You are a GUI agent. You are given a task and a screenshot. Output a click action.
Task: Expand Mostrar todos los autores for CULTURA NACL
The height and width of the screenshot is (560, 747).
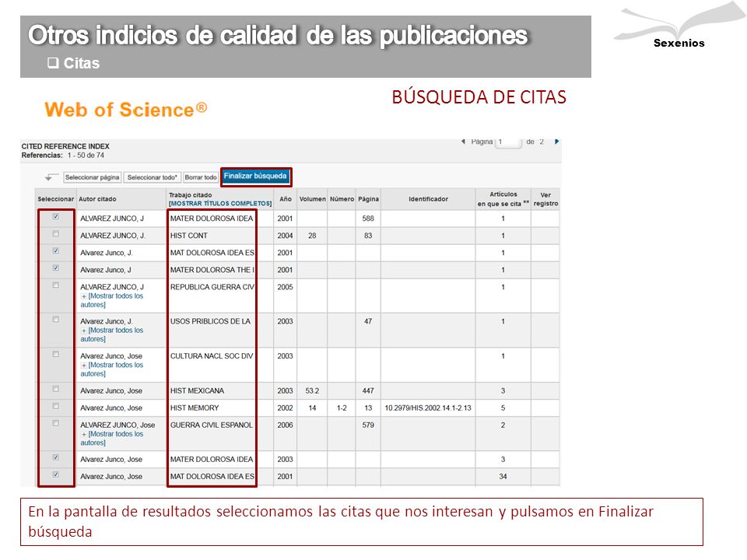(x=112, y=369)
